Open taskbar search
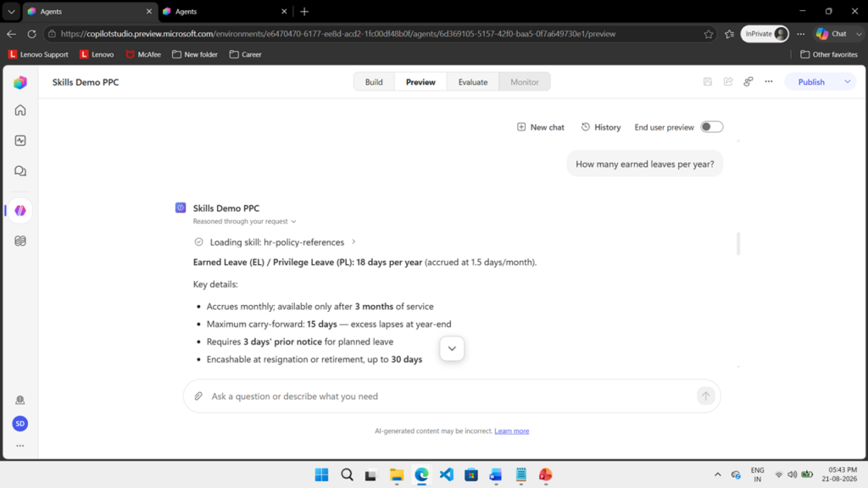The image size is (868, 488). click(347, 474)
